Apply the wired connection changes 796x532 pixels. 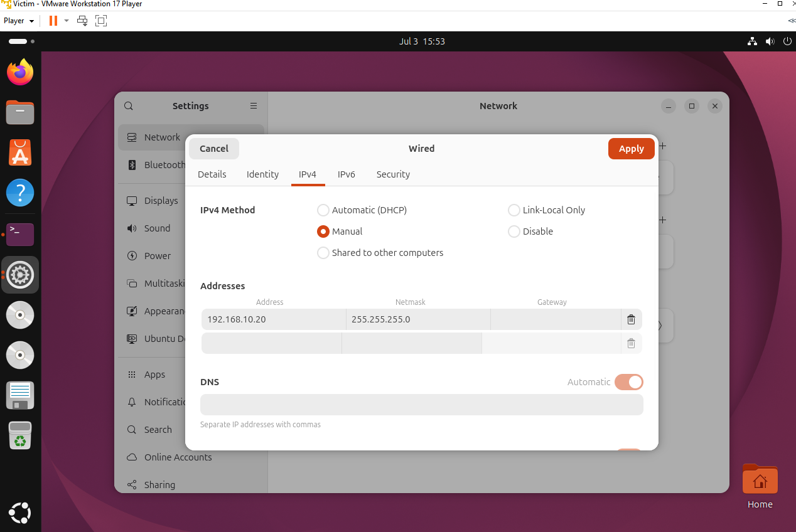[632, 149]
